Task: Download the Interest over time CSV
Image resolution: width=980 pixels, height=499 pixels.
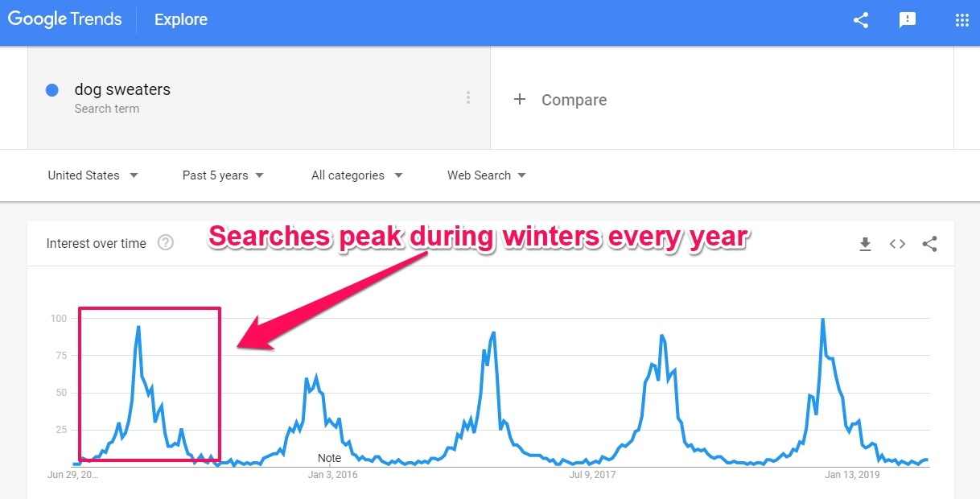Action: coord(866,244)
